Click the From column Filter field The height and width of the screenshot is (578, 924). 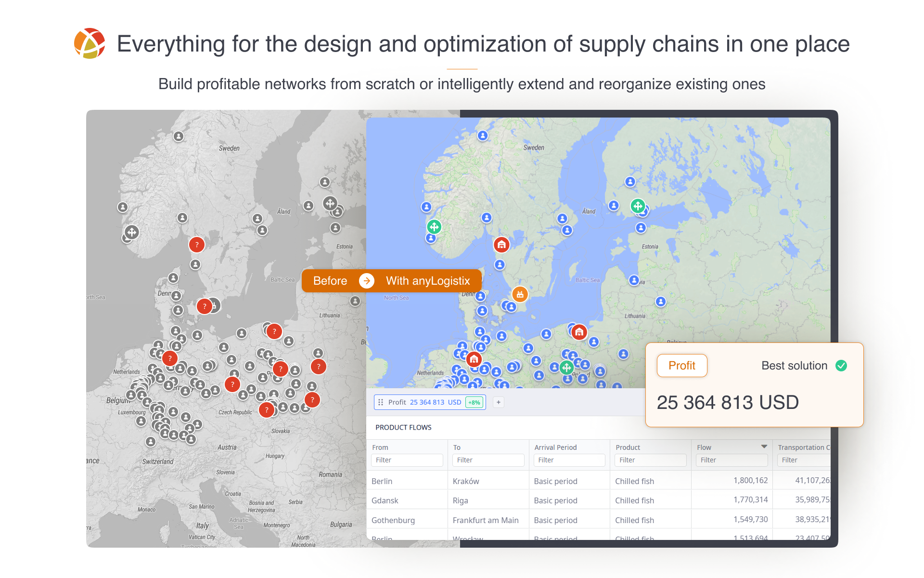tap(407, 460)
